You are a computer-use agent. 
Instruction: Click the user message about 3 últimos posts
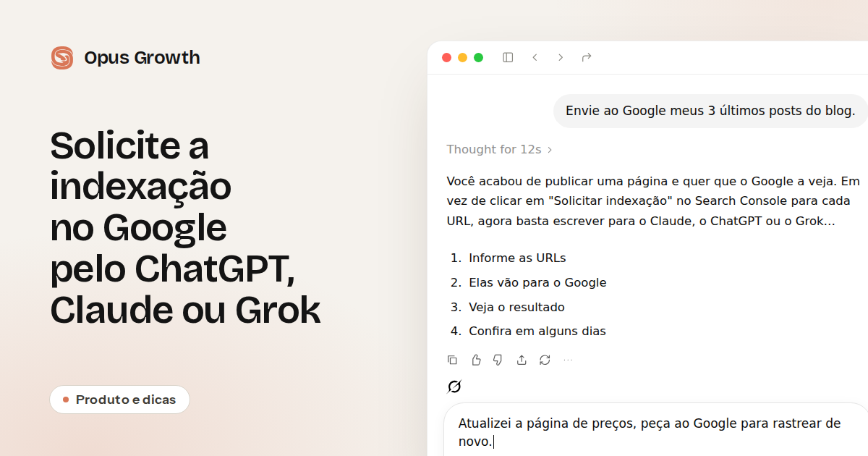[710, 111]
